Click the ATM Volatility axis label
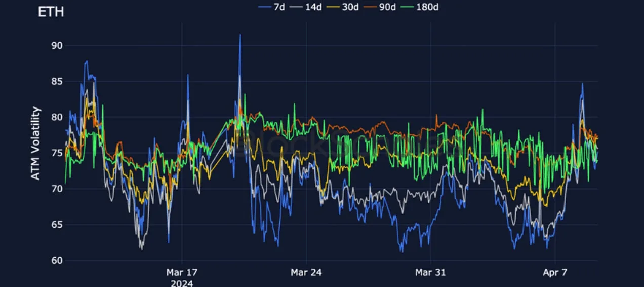The width and height of the screenshot is (644, 287). 35,143
